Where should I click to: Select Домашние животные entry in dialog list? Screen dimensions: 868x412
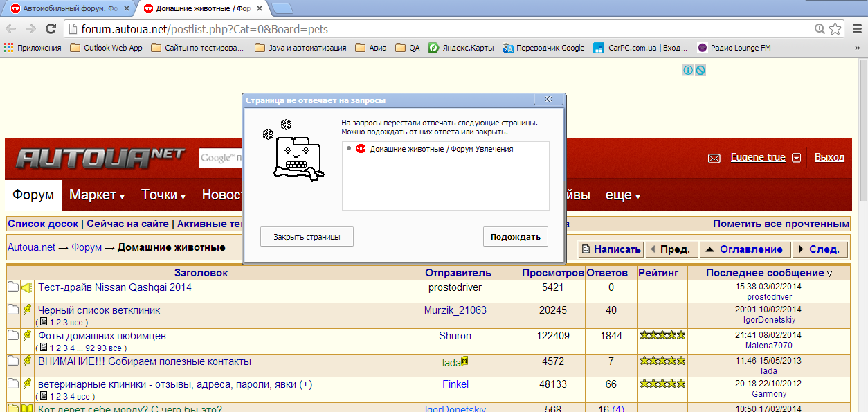441,149
